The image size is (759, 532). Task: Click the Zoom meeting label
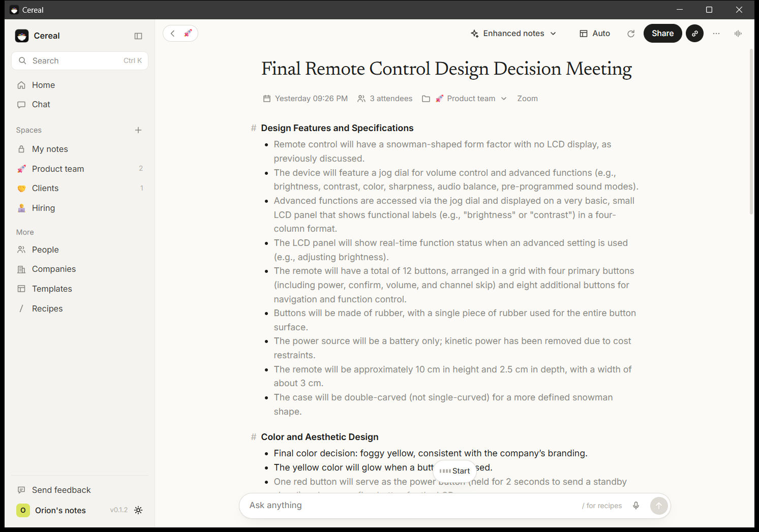click(527, 99)
